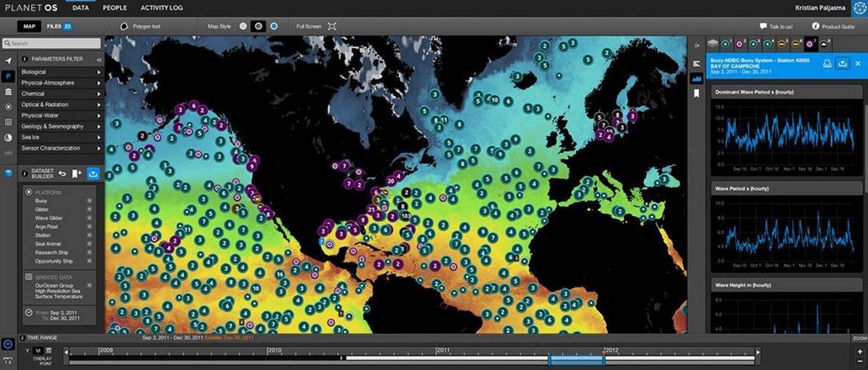
Task: Remove the Buoy platform filter
Action: (x=90, y=201)
